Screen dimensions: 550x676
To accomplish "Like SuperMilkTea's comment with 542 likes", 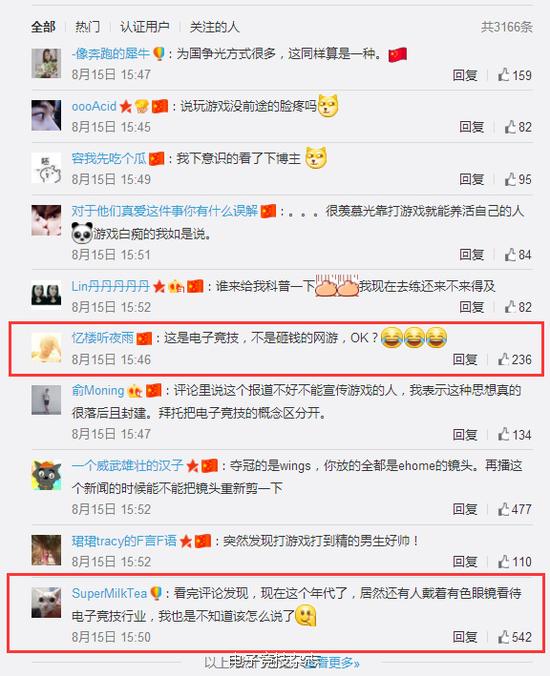I will pos(514,637).
